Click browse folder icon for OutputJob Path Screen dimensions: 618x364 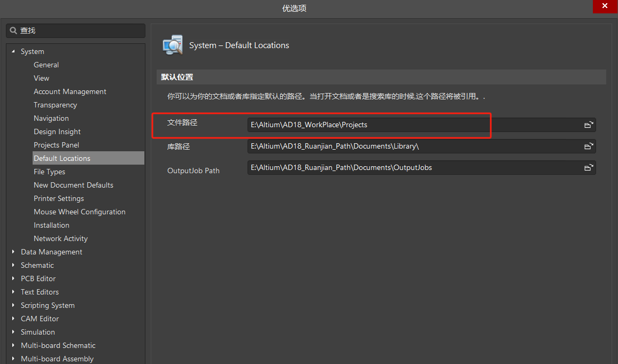click(588, 168)
